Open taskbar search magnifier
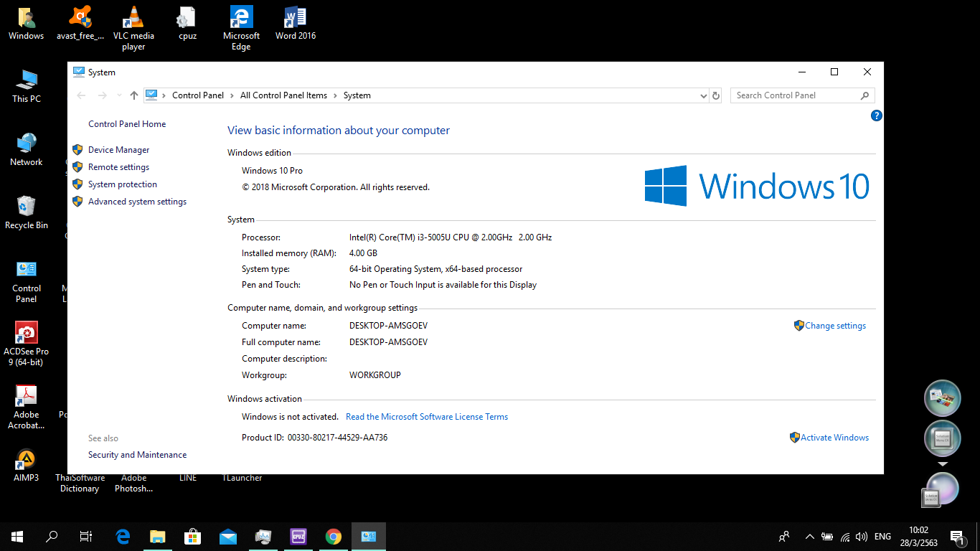The image size is (980, 551). [x=52, y=536]
